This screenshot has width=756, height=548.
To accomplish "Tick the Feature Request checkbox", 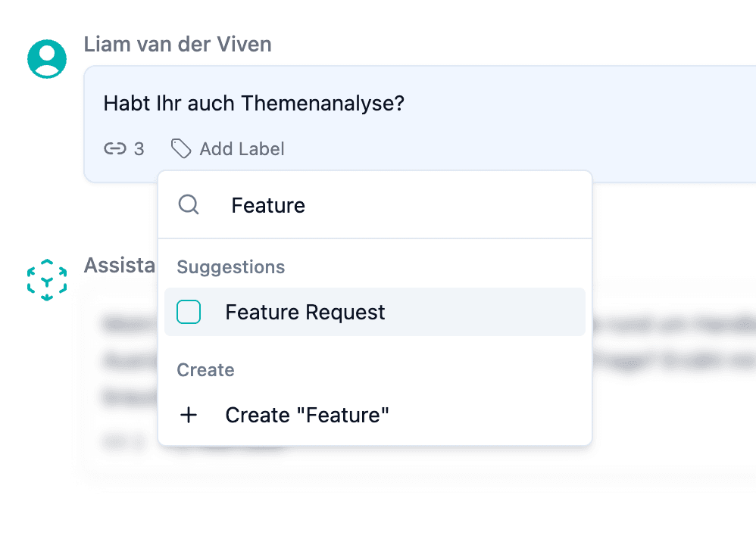I will [189, 312].
